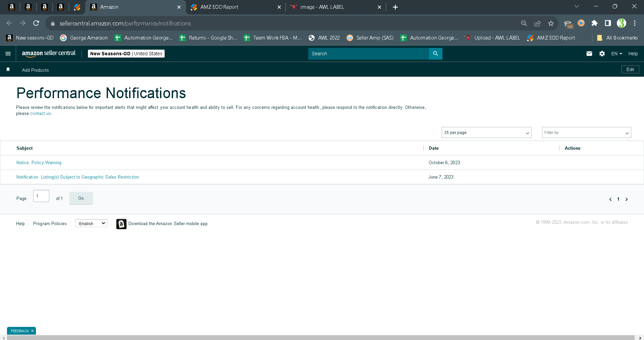Image resolution: width=644 pixels, height=340 pixels.
Task: Open the AMZ EOD Report bookmark
Action: 551,38
